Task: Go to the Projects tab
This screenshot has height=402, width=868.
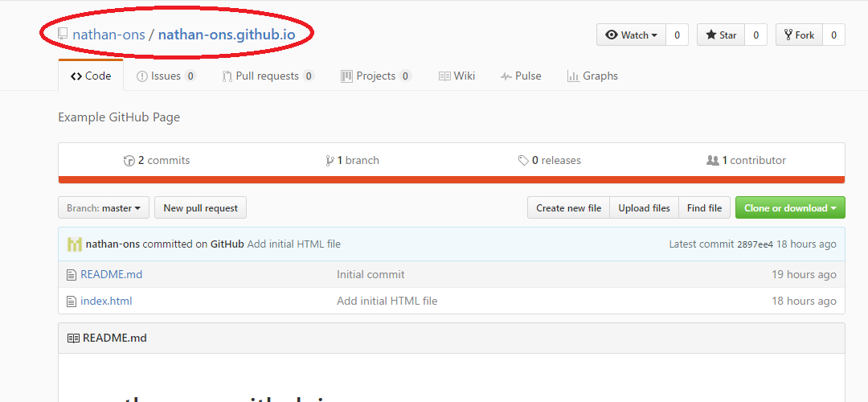Action: (376, 76)
